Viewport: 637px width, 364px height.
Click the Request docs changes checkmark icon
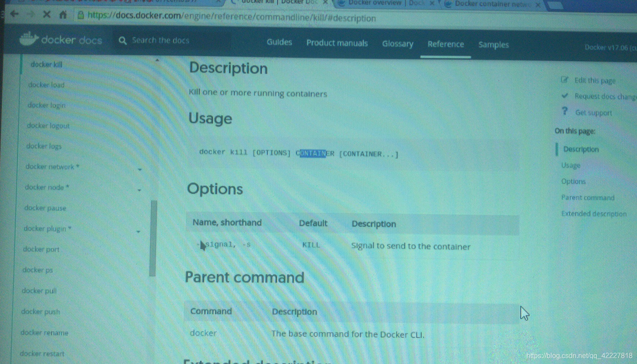point(565,95)
